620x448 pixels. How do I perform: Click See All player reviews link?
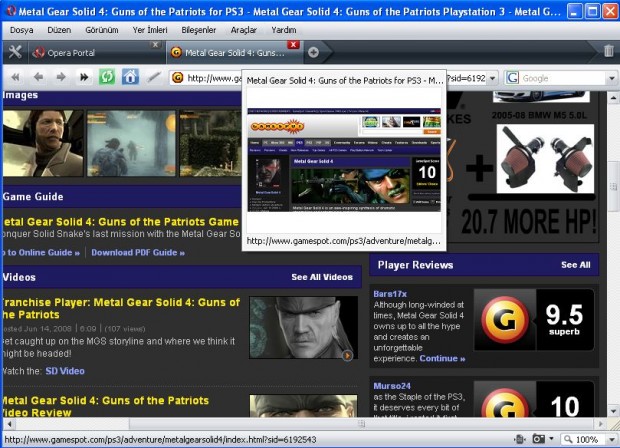(x=576, y=265)
